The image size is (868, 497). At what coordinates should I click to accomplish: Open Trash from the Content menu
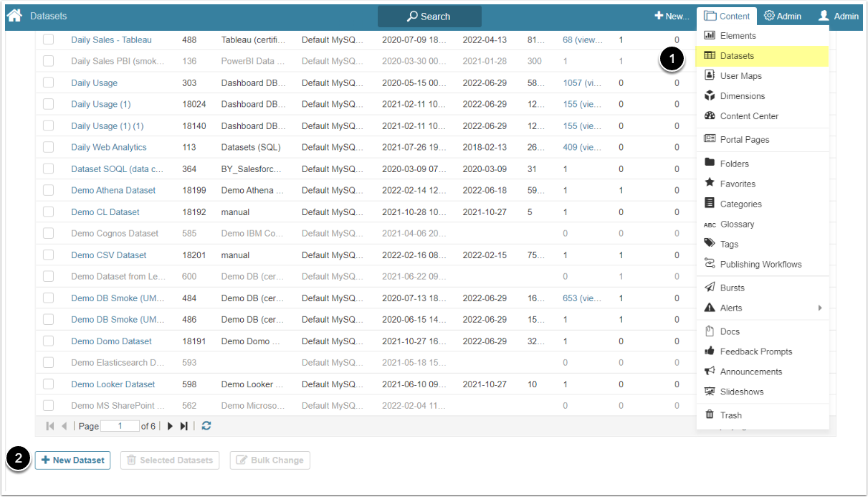click(730, 415)
